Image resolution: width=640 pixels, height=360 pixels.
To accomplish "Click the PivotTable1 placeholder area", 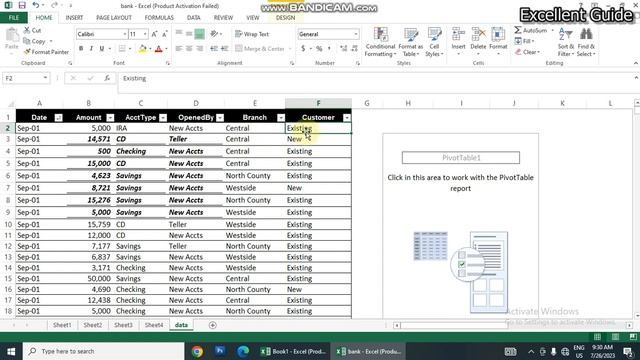I will 460,158.
